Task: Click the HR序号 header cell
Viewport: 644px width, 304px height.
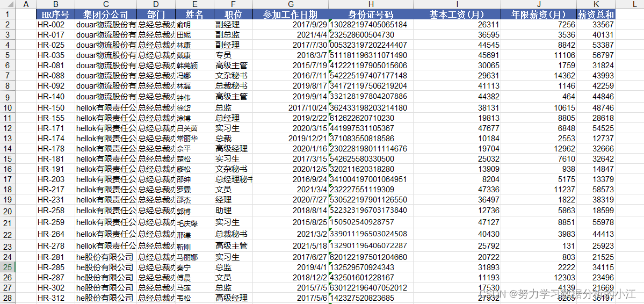Action: click(x=55, y=15)
